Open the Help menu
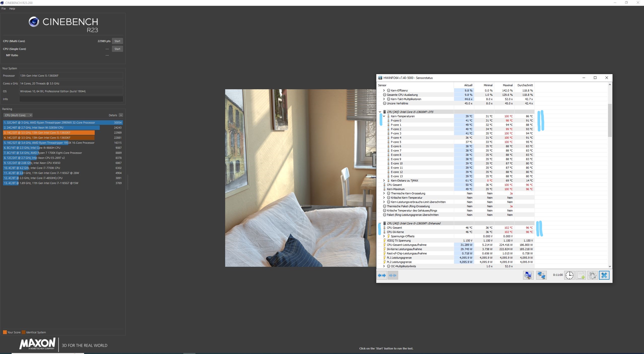 tap(12, 9)
